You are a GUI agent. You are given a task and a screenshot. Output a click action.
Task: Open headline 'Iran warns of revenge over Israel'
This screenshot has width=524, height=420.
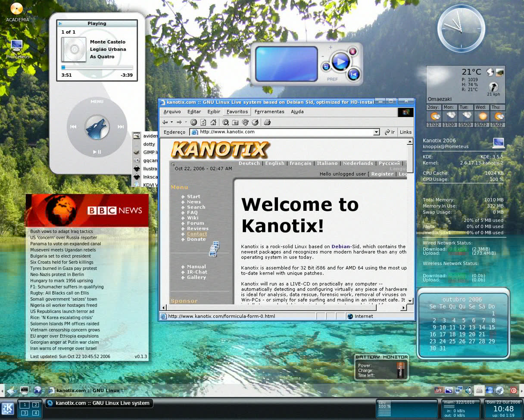(x=63, y=348)
